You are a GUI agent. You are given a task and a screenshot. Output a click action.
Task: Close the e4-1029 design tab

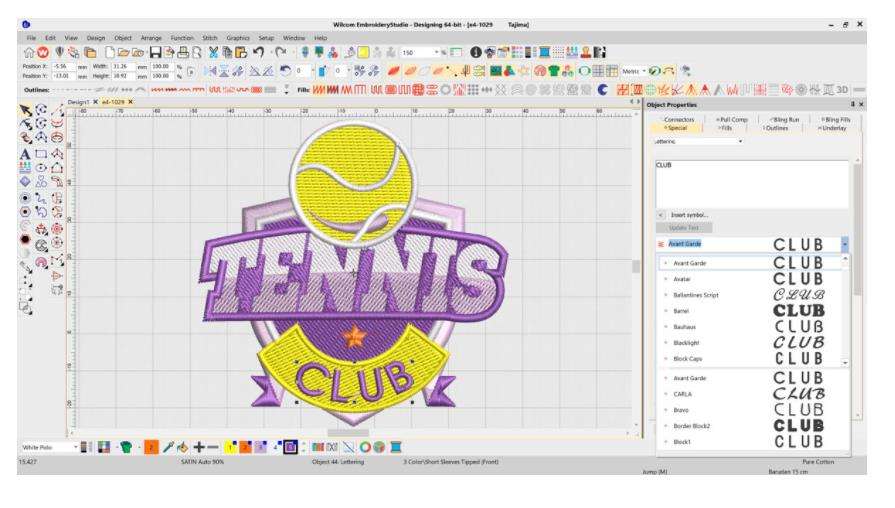[x=130, y=103]
